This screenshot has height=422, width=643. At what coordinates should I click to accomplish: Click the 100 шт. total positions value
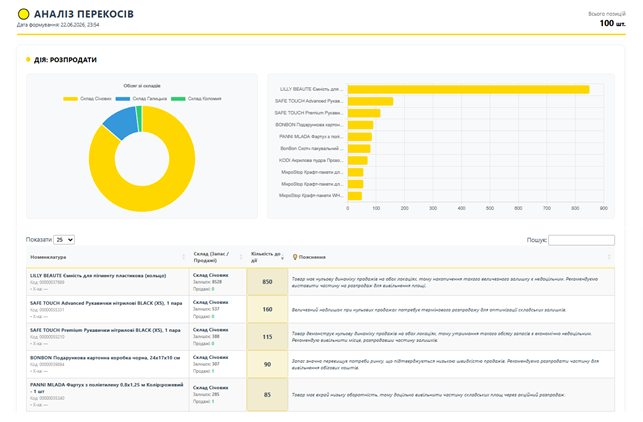coord(612,23)
